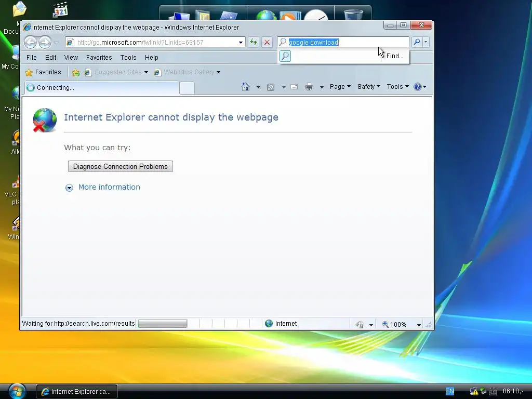The image size is (532, 399).
Task: Click the red Stop loading icon
Action: (x=267, y=43)
